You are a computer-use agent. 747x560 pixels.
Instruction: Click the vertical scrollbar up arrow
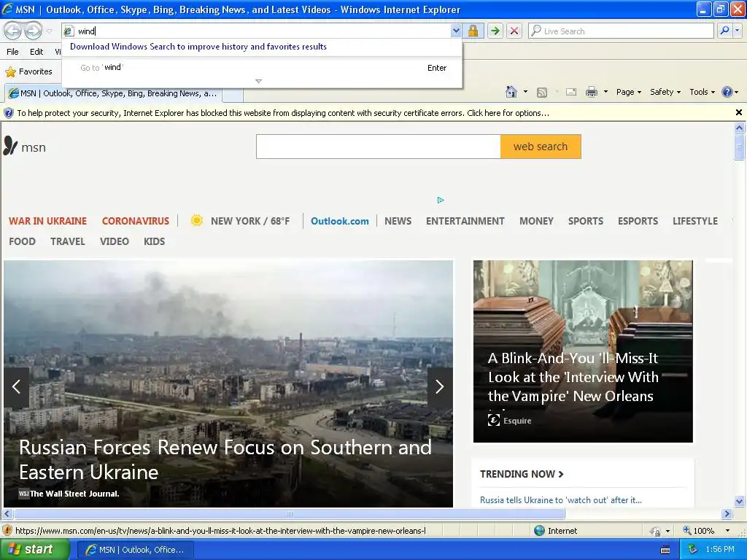(x=740, y=128)
